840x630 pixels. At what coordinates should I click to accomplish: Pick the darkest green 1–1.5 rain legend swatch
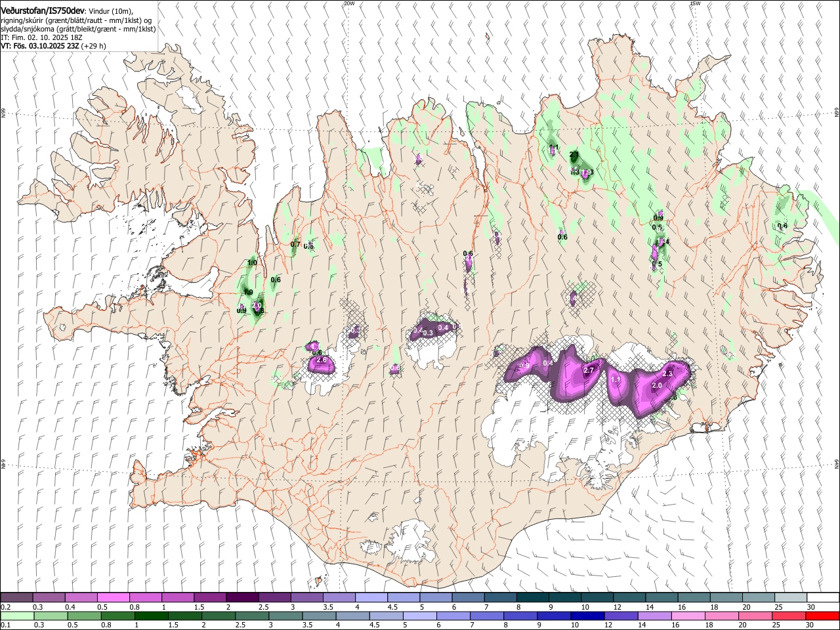[151, 616]
